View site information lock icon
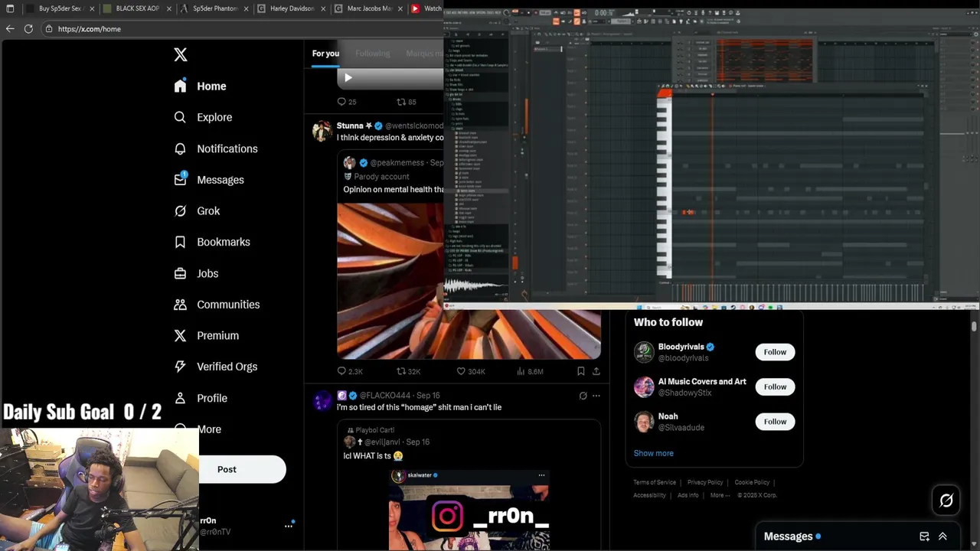980x551 pixels. (x=48, y=29)
